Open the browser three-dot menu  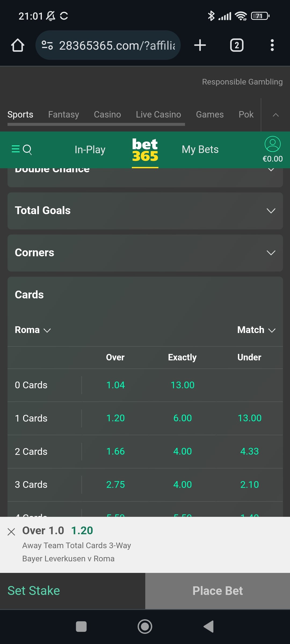pos(272,45)
